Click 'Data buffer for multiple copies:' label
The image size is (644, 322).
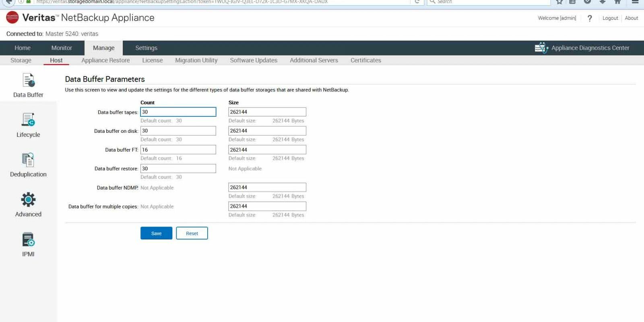click(103, 207)
